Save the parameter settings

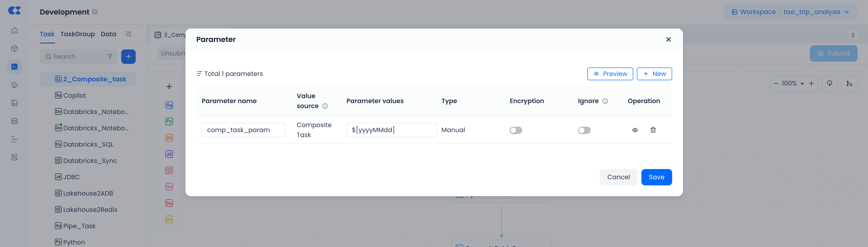(656, 177)
